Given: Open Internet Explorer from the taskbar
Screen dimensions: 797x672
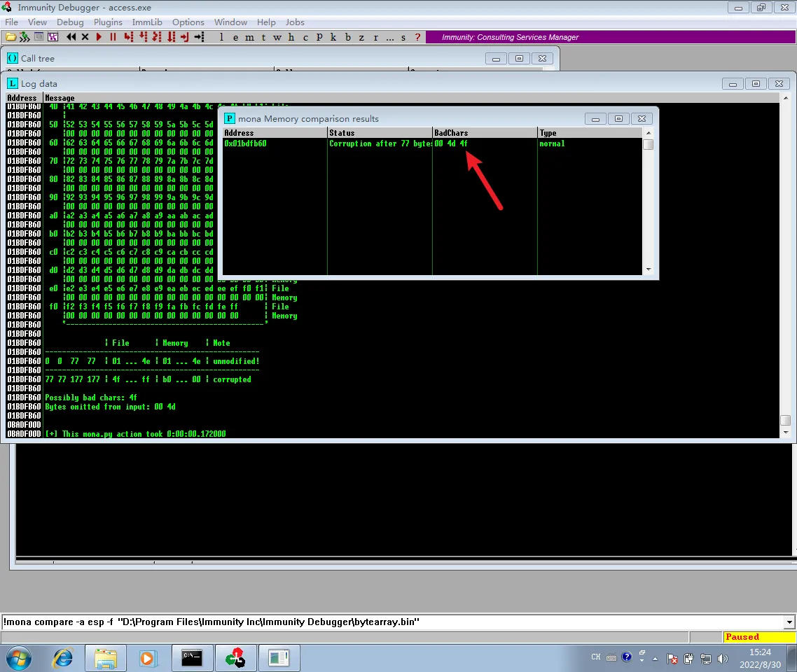Looking at the screenshot, I should point(63,658).
